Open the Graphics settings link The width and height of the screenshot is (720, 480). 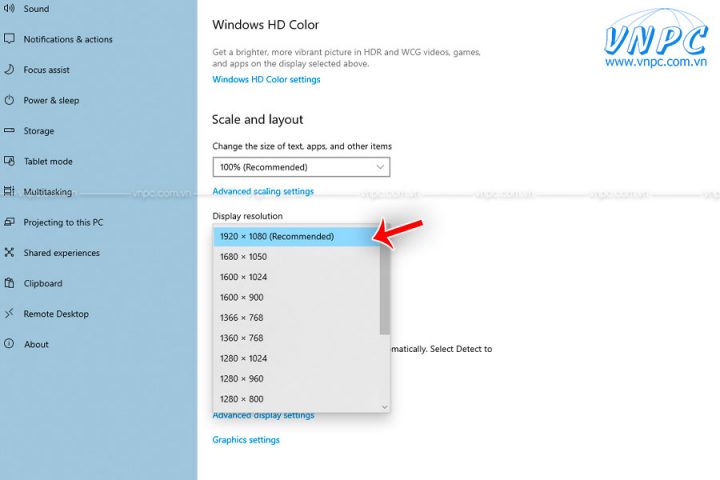(x=246, y=440)
